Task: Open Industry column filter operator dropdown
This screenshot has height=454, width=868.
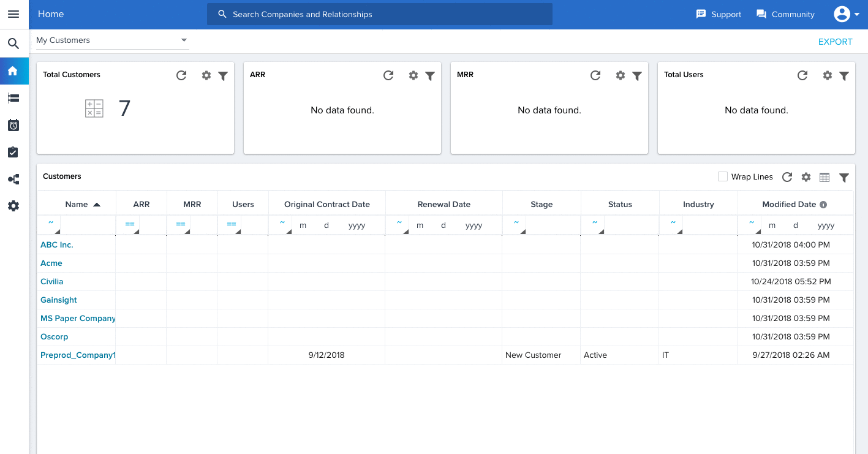Action: [673, 225]
